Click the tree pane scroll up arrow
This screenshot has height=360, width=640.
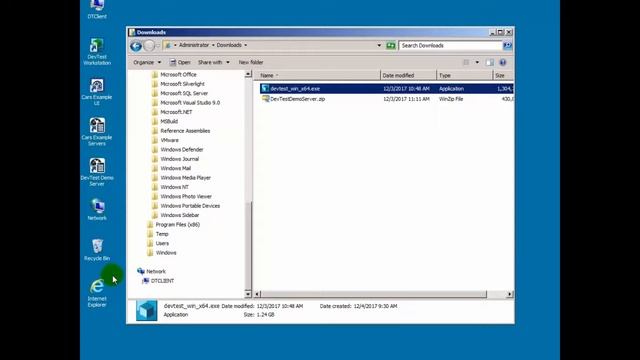[248, 74]
